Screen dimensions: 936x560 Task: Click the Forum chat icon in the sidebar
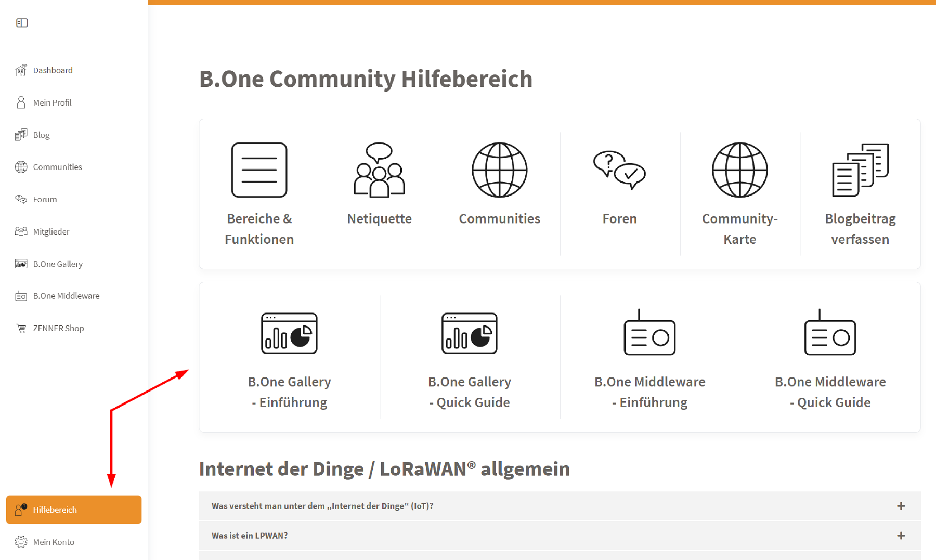(21, 199)
